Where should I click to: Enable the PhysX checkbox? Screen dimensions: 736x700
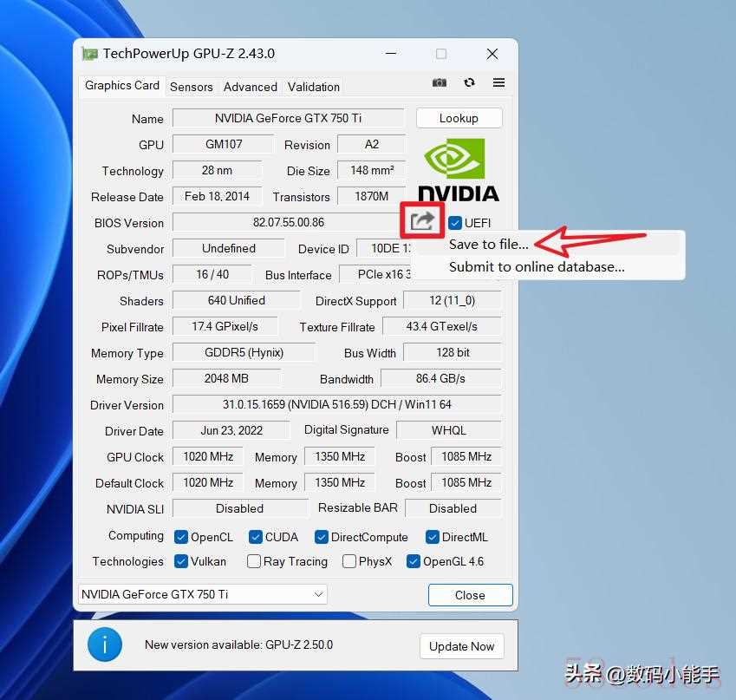[x=349, y=561]
